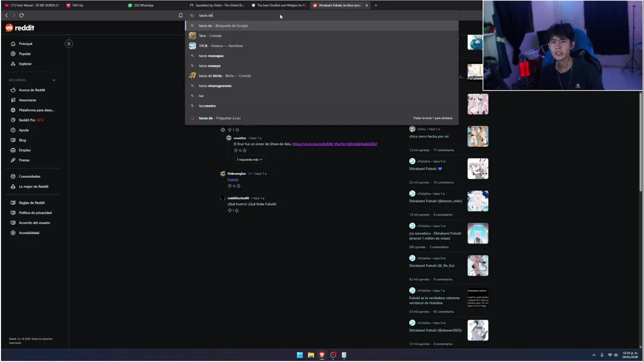
Task: Open 'La narradora - Shirakami Fubuki' post
Action: [435, 235]
